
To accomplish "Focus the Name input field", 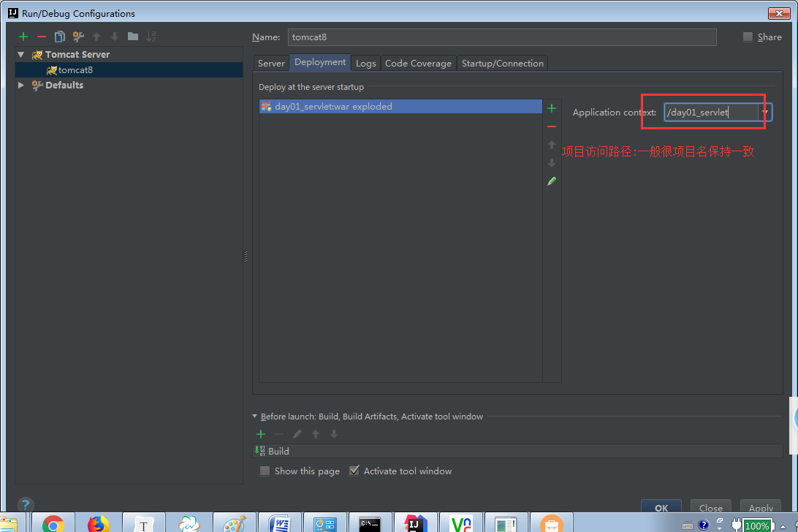I will coord(502,37).
